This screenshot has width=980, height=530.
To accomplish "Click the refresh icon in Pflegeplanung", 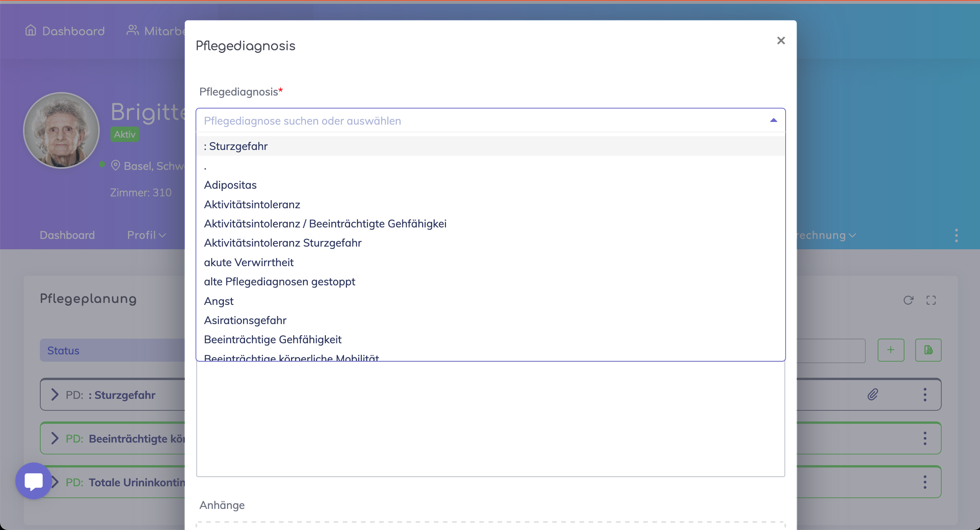I will [x=908, y=300].
